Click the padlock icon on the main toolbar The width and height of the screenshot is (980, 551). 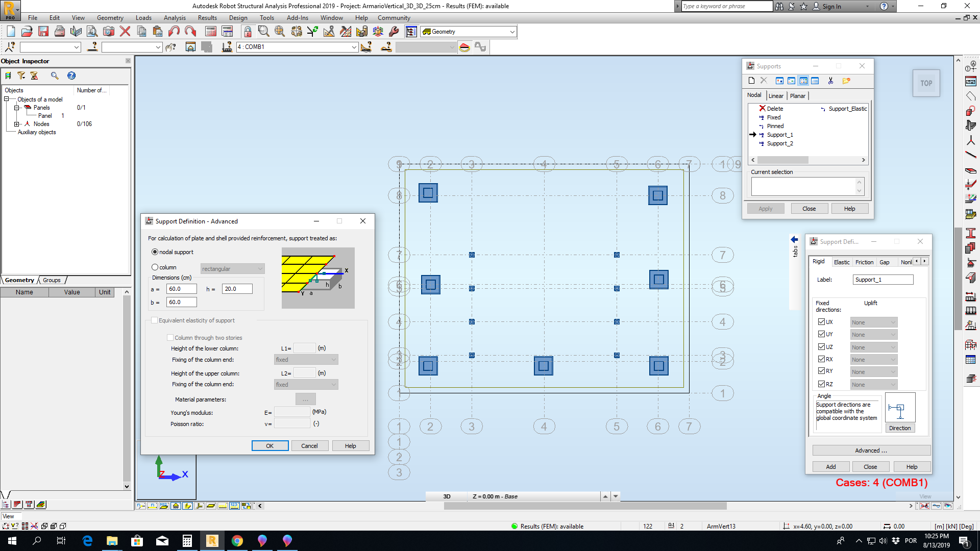[x=248, y=31]
